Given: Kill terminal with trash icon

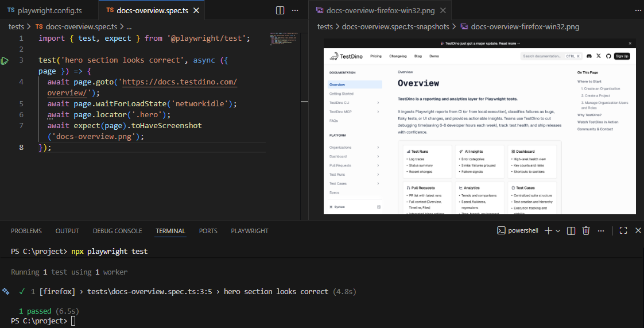Looking at the screenshot, I should (x=586, y=230).
